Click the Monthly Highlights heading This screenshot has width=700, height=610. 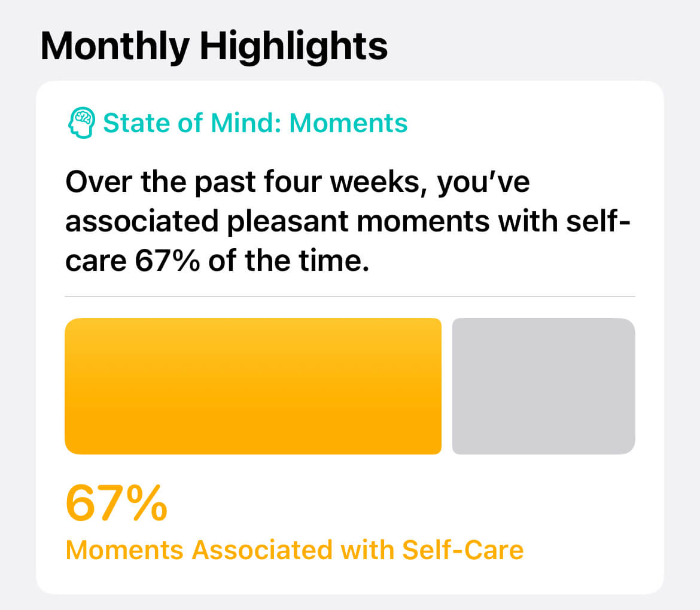(214, 47)
